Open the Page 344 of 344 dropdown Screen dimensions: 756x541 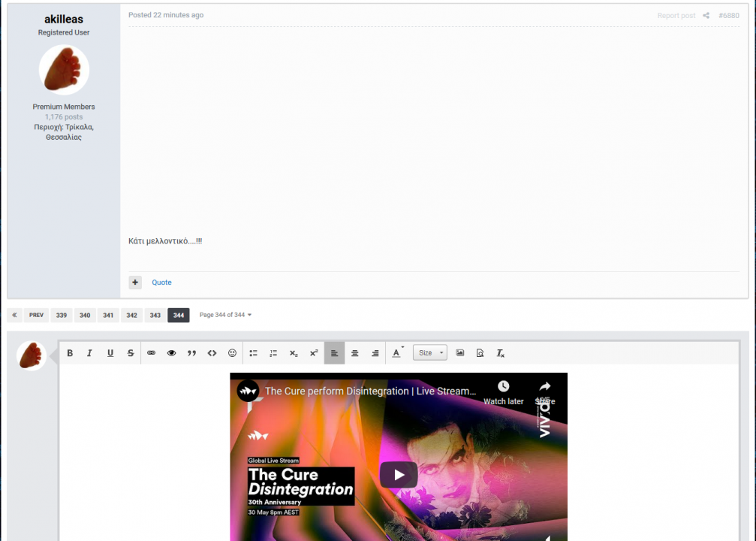(x=226, y=315)
